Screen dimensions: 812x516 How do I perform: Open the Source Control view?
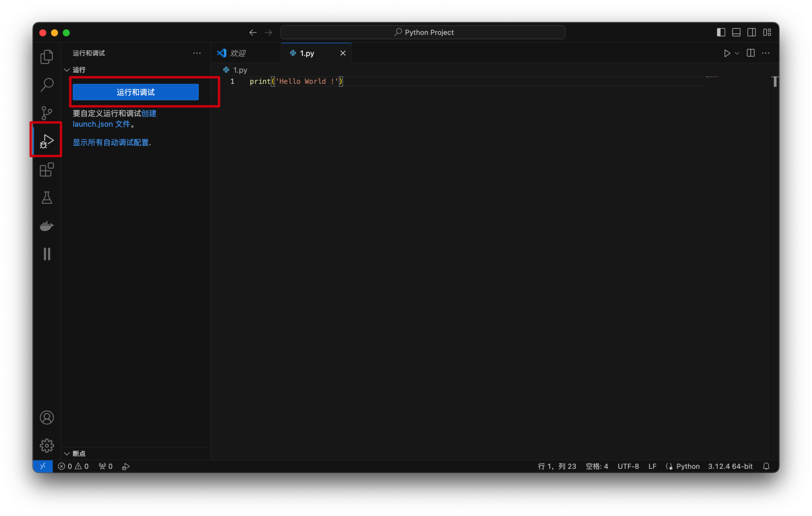pyautogui.click(x=47, y=113)
